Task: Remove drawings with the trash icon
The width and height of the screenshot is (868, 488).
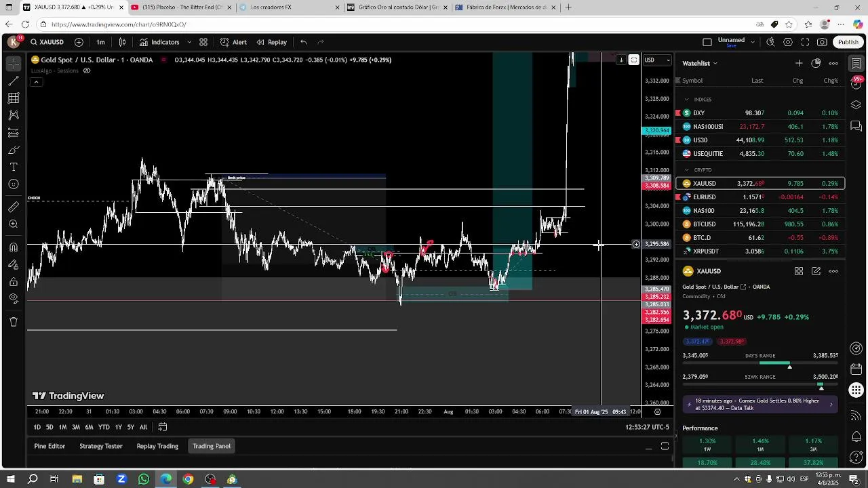Action: [14, 322]
